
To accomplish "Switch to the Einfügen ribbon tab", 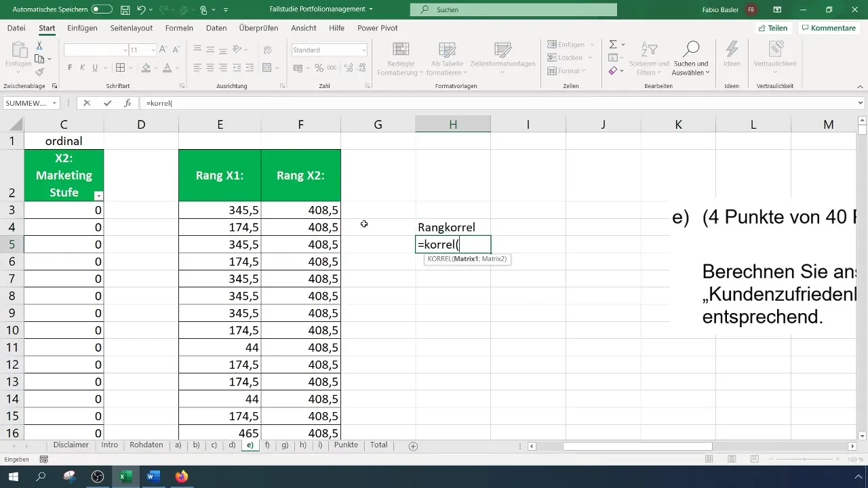I will [x=82, y=28].
